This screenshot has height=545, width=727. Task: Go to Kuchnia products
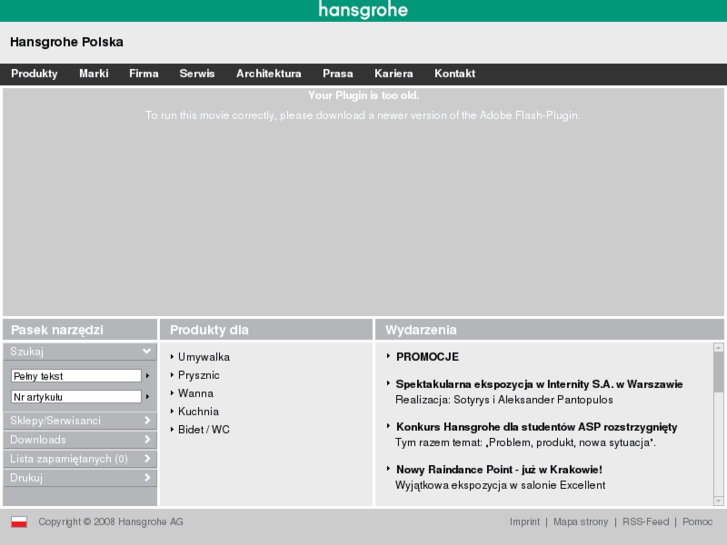point(198,411)
